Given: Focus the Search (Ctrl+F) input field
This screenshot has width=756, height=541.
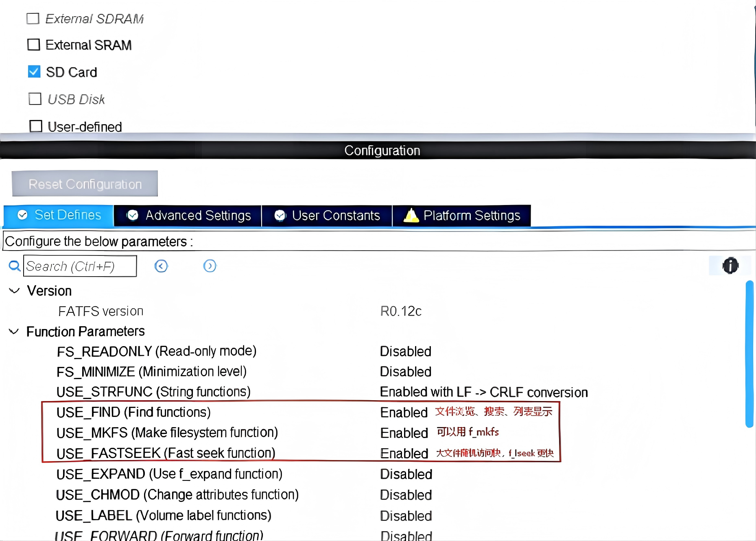Looking at the screenshot, I should click(x=80, y=266).
